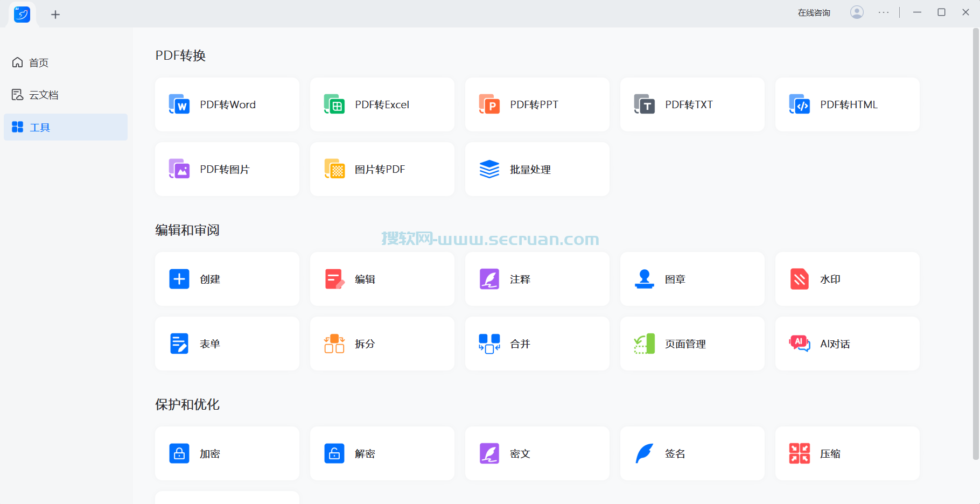Click the 注释 annotation icon
The width and height of the screenshot is (980, 504).
(x=489, y=279)
